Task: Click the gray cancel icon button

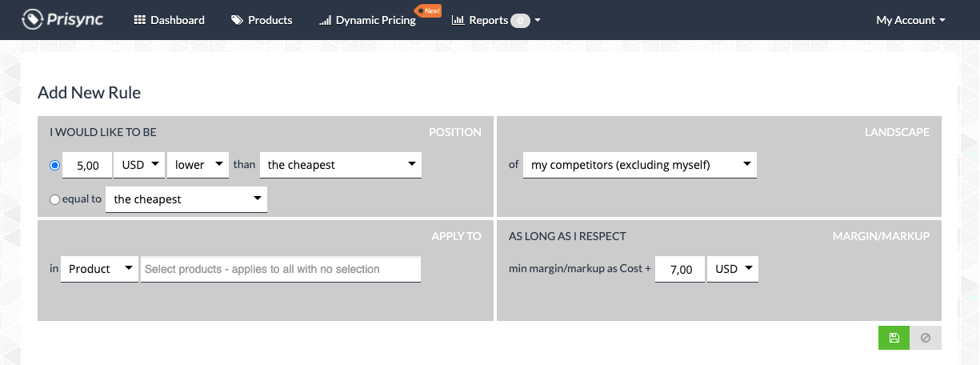Action: (x=926, y=338)
